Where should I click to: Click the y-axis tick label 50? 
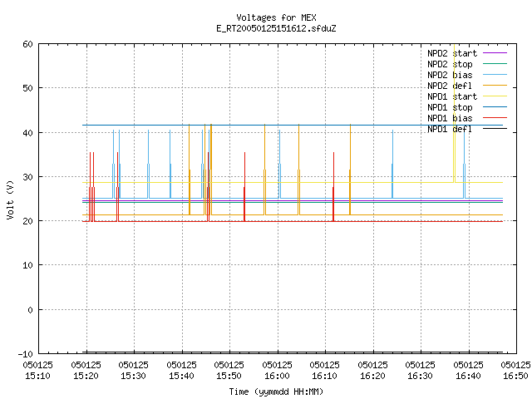coord(27,88)
